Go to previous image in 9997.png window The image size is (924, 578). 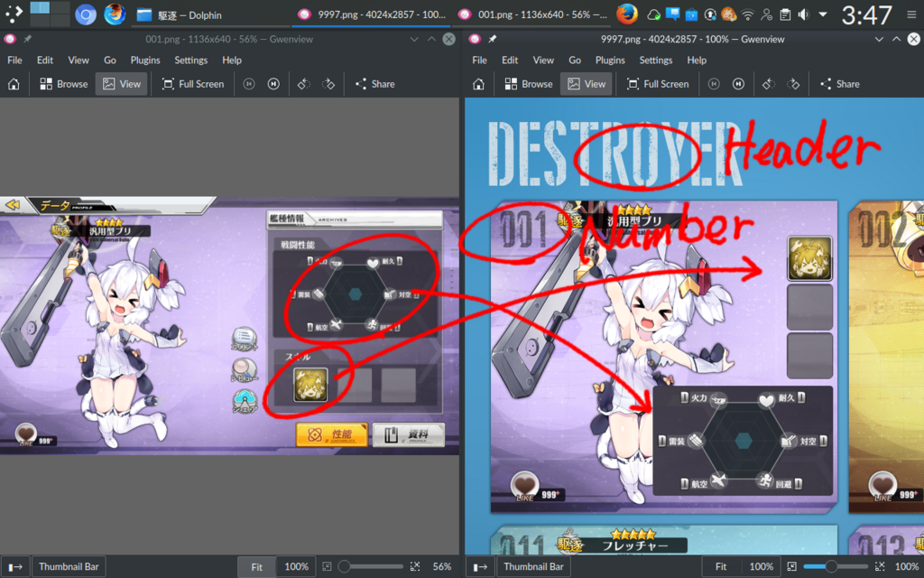714,84
